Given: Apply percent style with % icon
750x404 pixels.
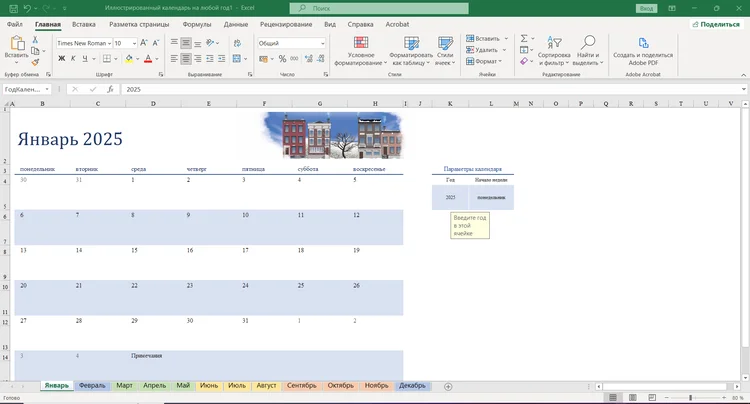Looking at the screenshot, I should [x=282, y=59].
